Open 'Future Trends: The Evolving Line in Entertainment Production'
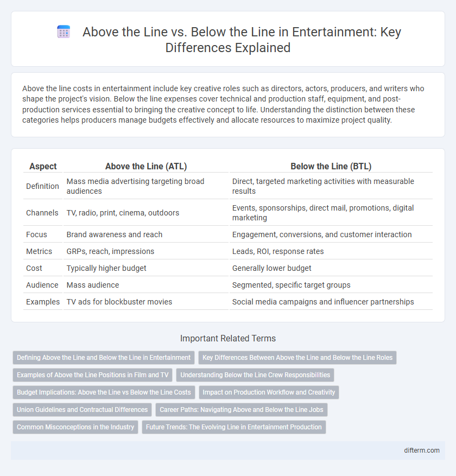This screenshot has height=476, width=456. click(x=234, y=427)
